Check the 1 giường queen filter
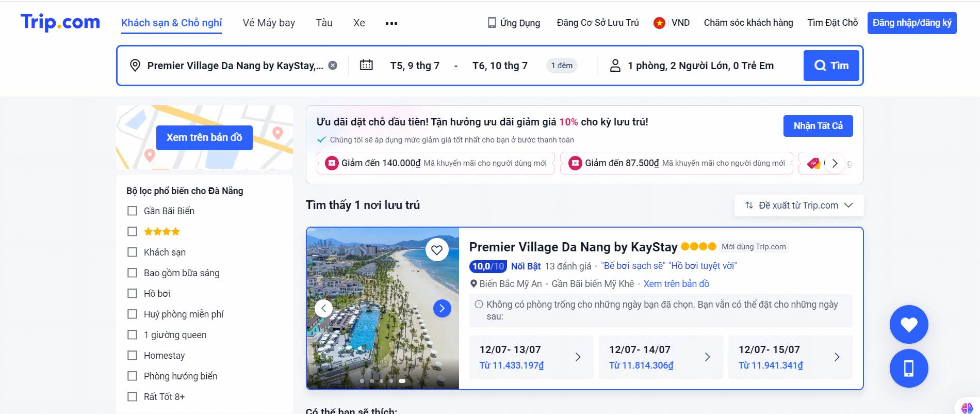 click(133, 335)
